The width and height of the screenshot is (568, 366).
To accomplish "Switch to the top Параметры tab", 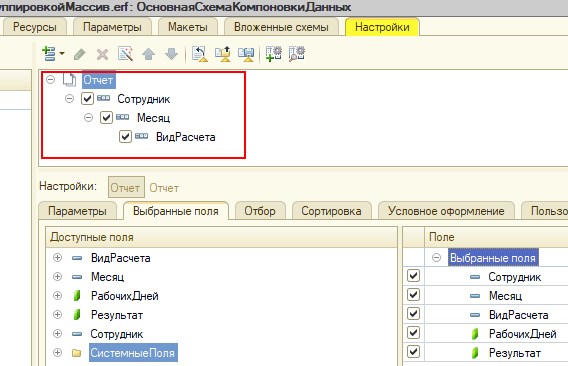I will coord(112,27).
